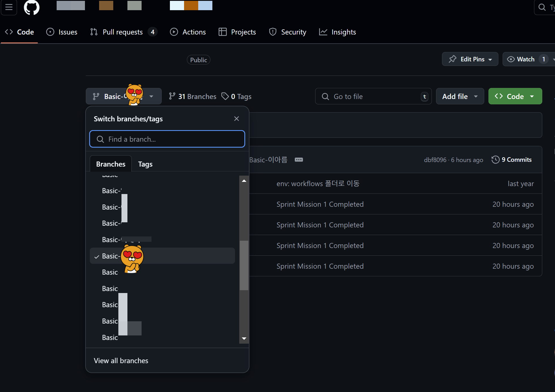Click the Public repository label
Image resolution: width=555 pixels, height=392 pixels.
pyautogui.click(x=198, y=60)
